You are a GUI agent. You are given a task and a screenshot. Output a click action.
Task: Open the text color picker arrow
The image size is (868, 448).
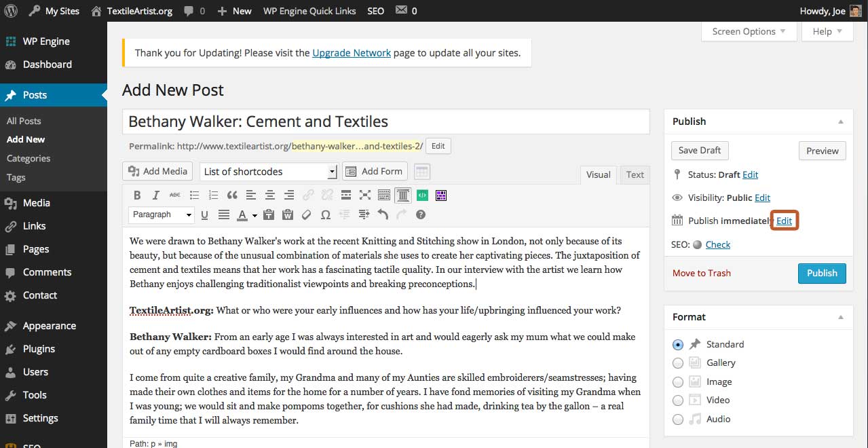click(x=254, y=216)
